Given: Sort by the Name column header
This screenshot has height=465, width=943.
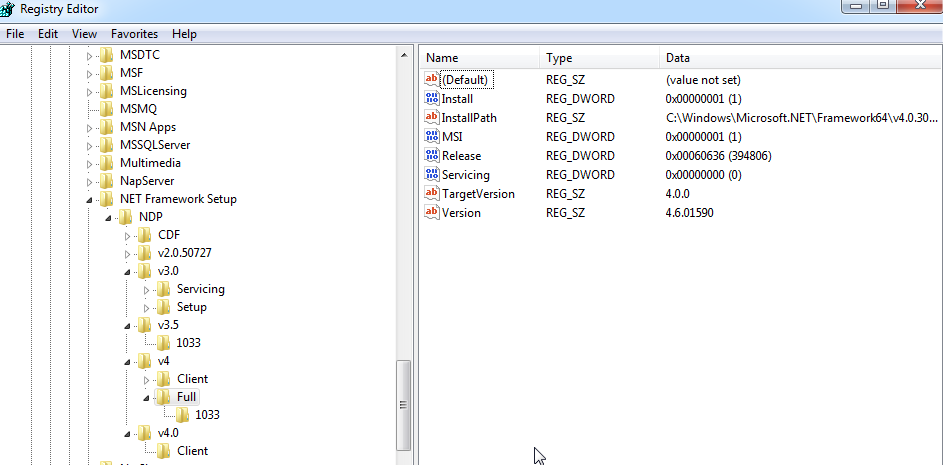Looking at the screenshot, I should tap(479, 58).
